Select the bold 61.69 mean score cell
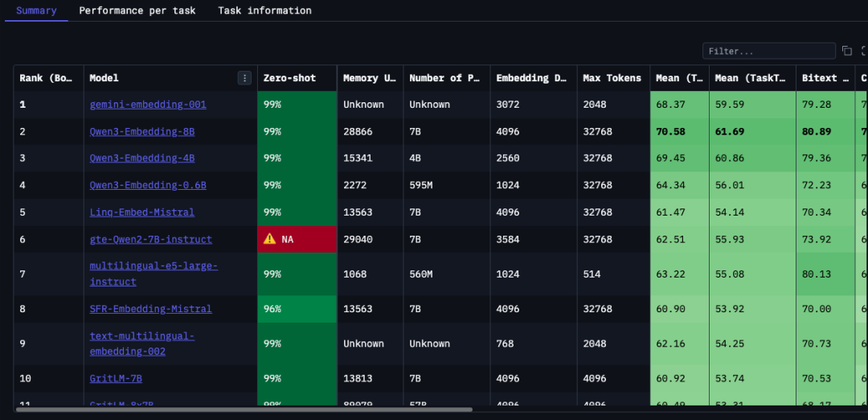The height and width of the screenshot is (420, 868). 753,131
